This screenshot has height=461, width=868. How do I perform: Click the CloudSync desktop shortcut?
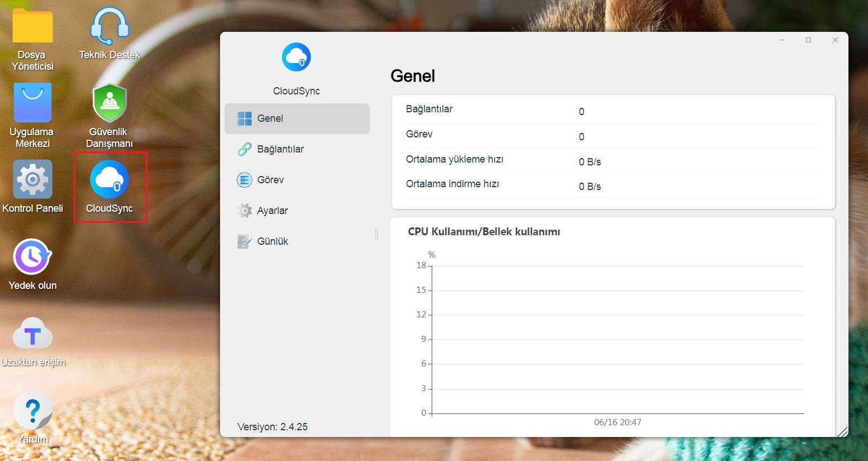click(109, 180)
